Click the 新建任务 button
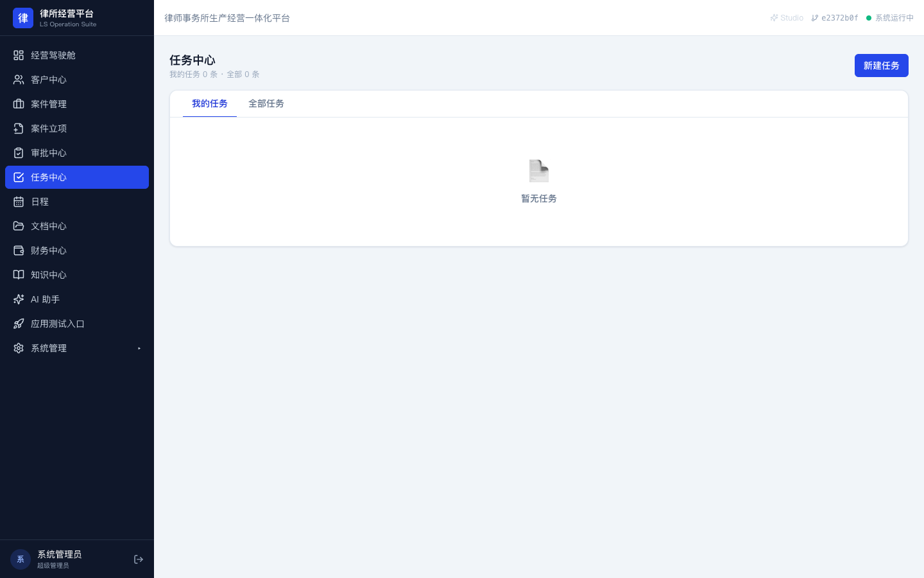924x578 pixels. 882,66
